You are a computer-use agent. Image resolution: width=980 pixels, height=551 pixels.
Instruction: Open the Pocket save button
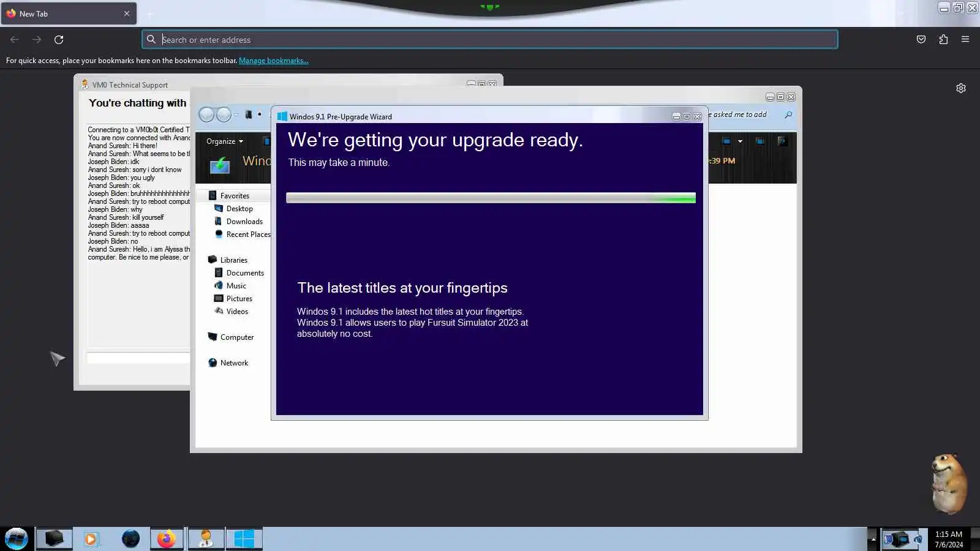[921, 40]
